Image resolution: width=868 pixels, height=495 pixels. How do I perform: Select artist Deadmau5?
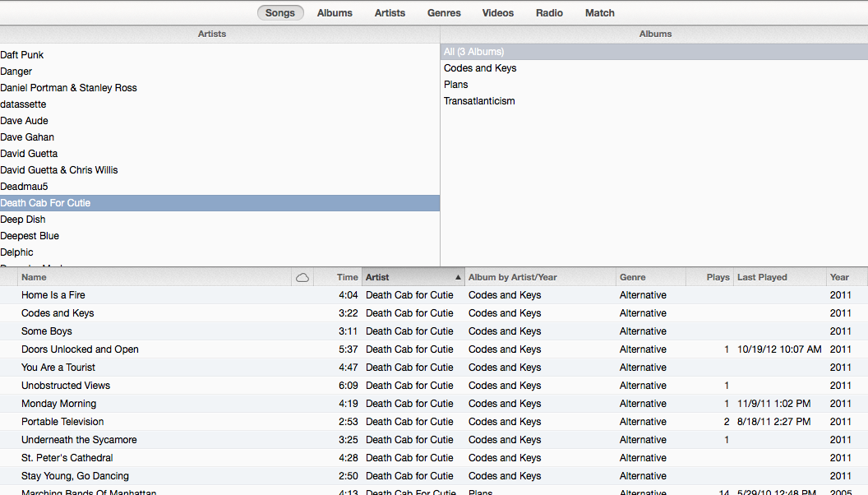point(219,187)
